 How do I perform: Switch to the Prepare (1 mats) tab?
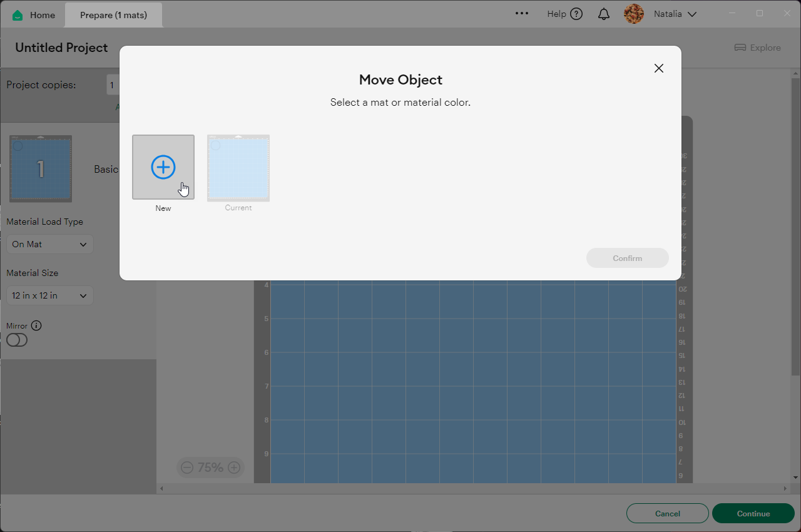coord(113,14)
